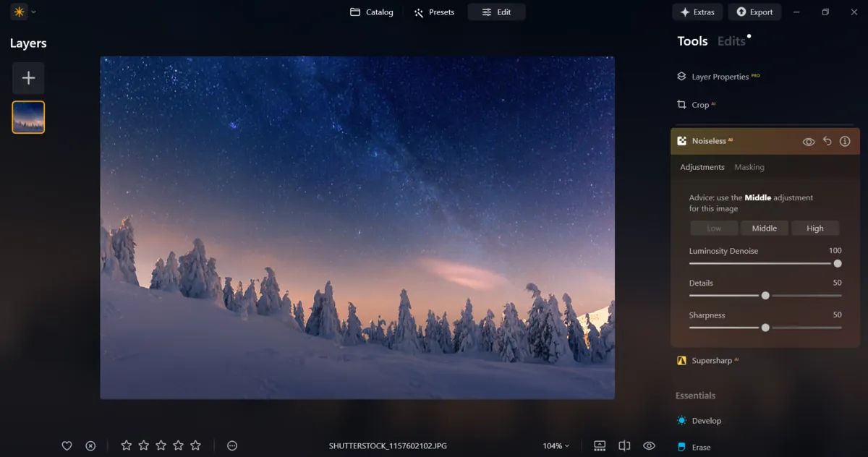868x457 pixels.
Task: Click the before/after compare icon
Action: 624,445
